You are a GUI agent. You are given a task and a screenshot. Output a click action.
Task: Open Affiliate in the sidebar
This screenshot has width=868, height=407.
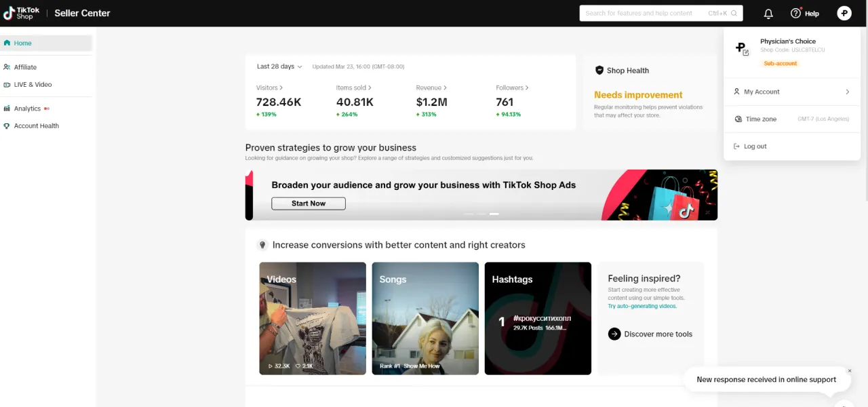pyautogui.click(x=25, y=67)
